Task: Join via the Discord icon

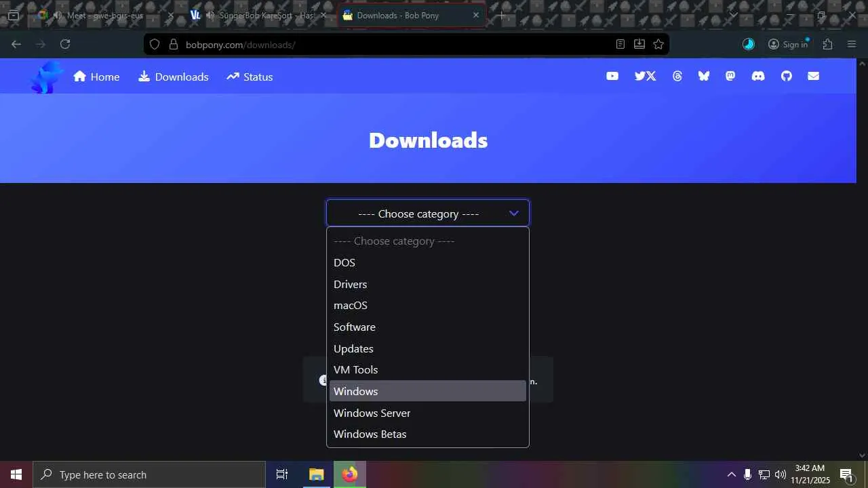Action: (x=758, y=77)
